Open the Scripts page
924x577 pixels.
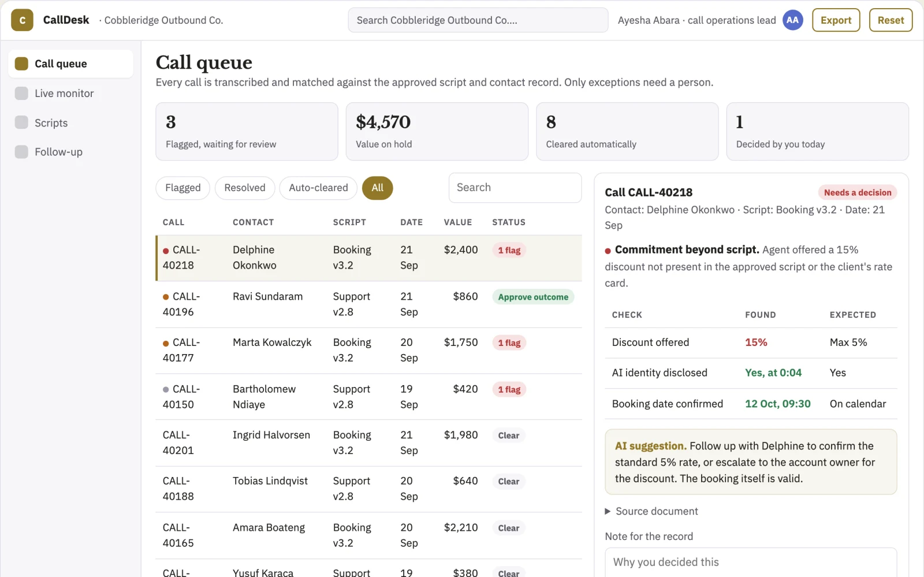tap(70, 122)
